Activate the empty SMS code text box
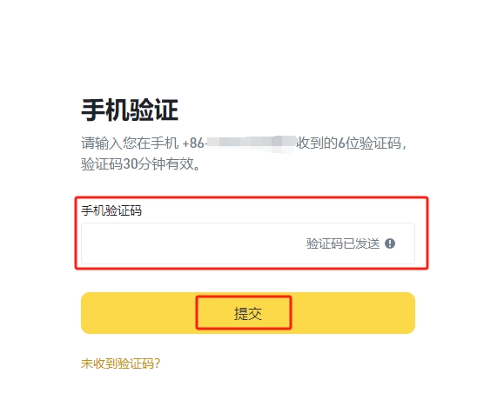 point(248,243)
